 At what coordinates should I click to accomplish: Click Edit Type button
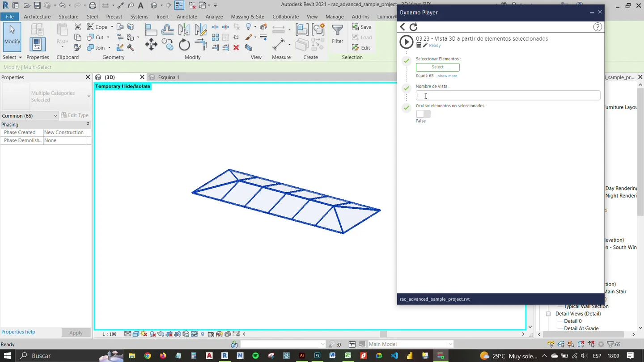(x=75, y=115)
